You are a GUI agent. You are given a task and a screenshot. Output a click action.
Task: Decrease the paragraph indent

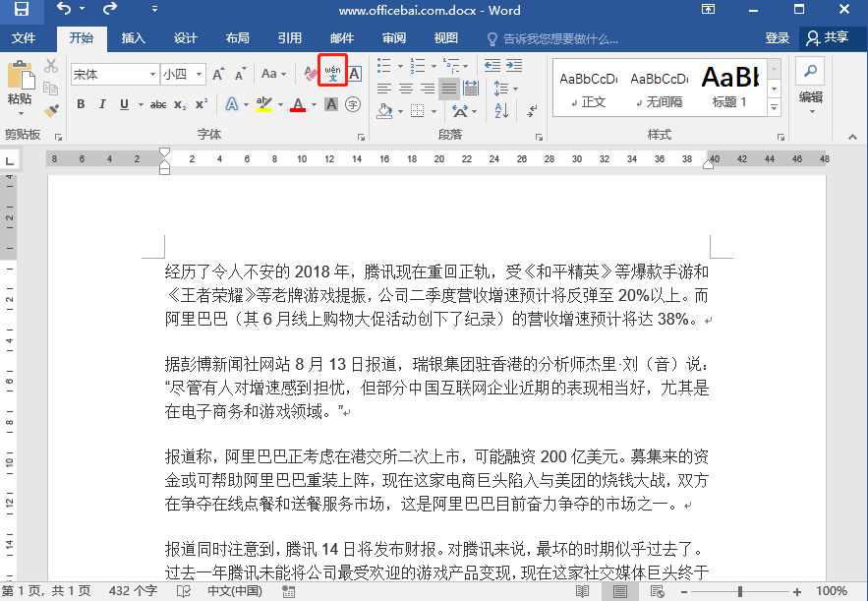coord(492,65)
